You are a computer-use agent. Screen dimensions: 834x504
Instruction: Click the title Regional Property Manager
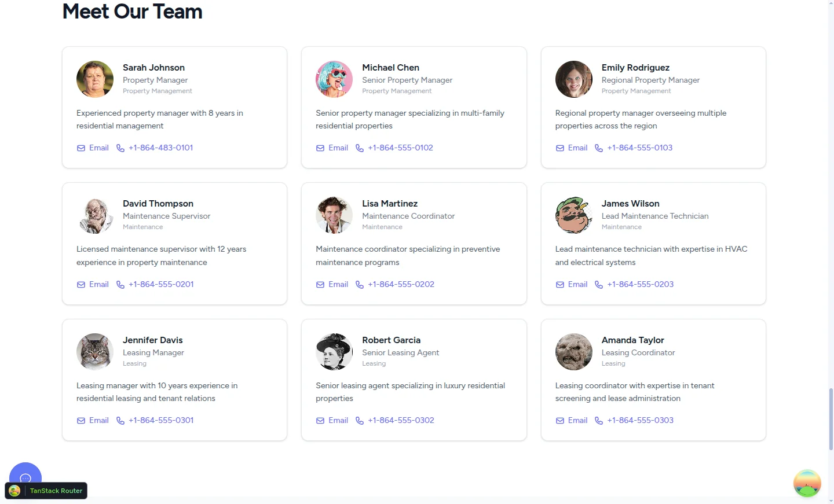650,80
